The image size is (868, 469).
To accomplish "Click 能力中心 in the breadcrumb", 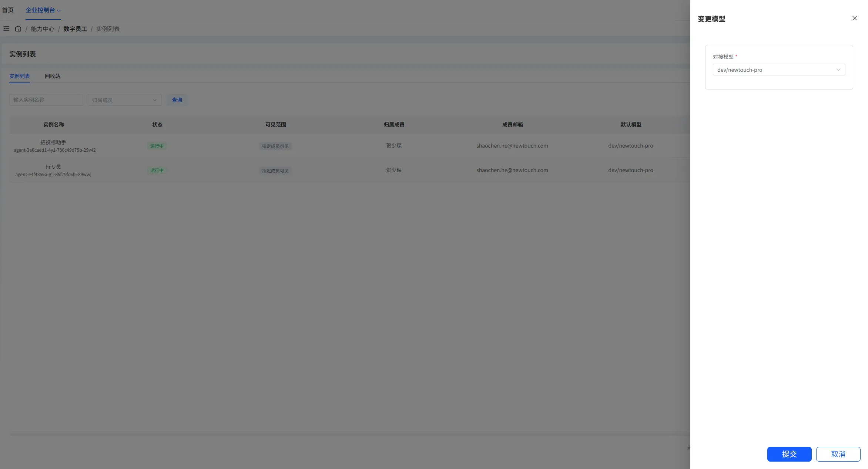I will pyautogui.click(x=43, y=29).
